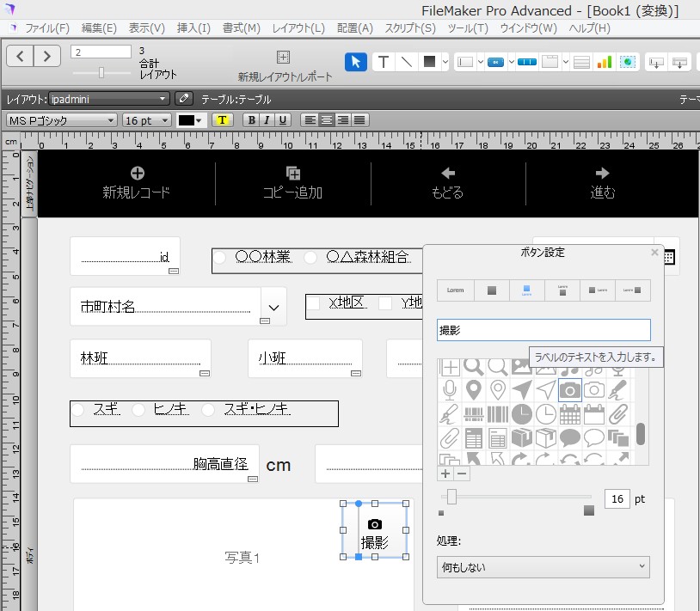The image size is (700, 611).
Task: Click the black text color swatch
Action: [x=186, y=120]
